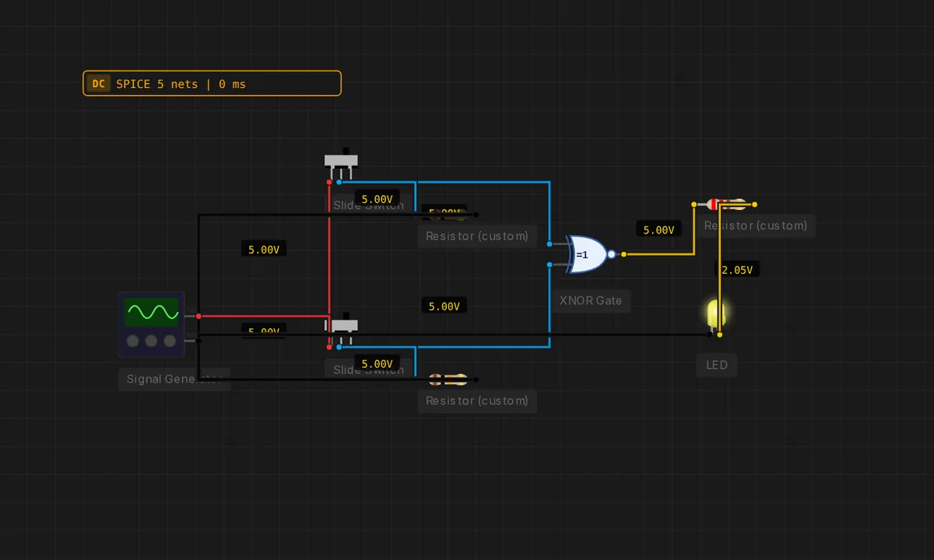Click the XNOR gate output pin
The width and height of the screenshot is (934, 560).
click(623, 254)
